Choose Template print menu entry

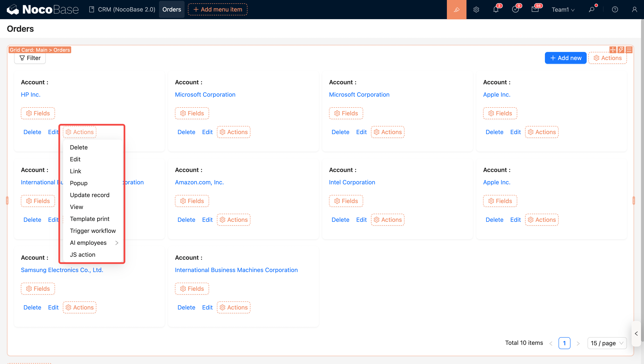[x=90, y=219]
